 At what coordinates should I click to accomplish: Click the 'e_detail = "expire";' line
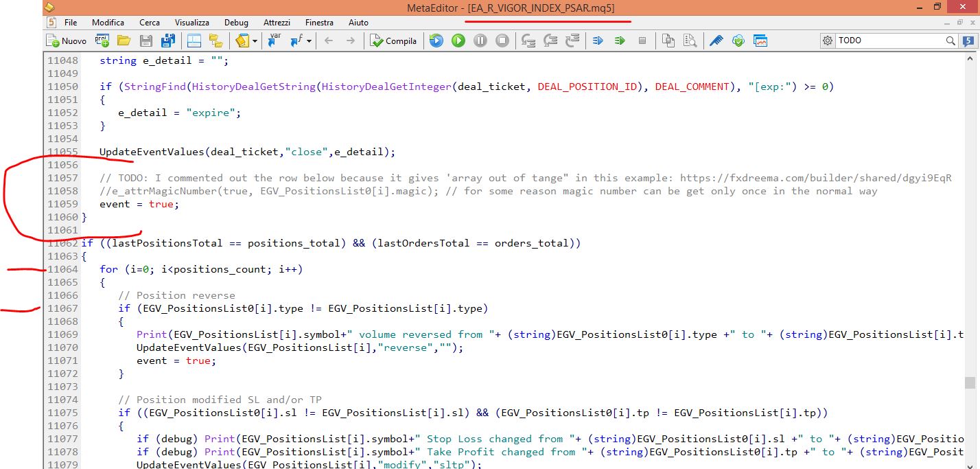point(179,113)
